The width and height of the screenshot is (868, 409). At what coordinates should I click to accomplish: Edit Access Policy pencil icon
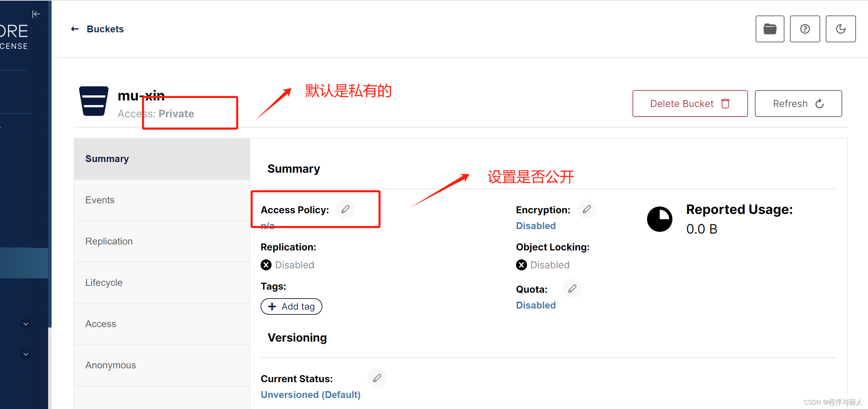(x=345, y=209)
